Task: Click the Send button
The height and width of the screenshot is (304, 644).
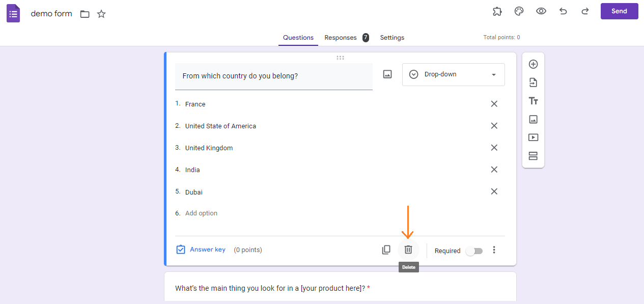Action: 619,11
